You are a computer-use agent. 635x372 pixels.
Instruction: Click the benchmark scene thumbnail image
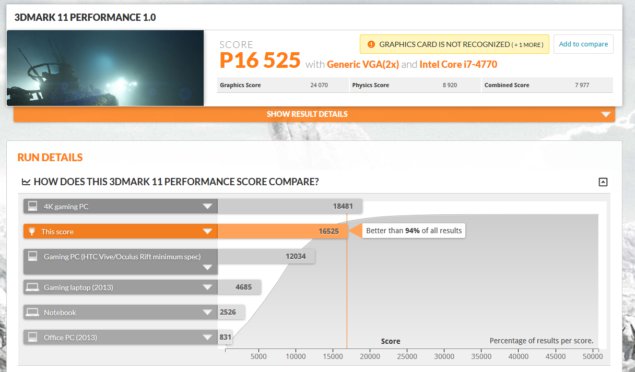pos(105,68)
